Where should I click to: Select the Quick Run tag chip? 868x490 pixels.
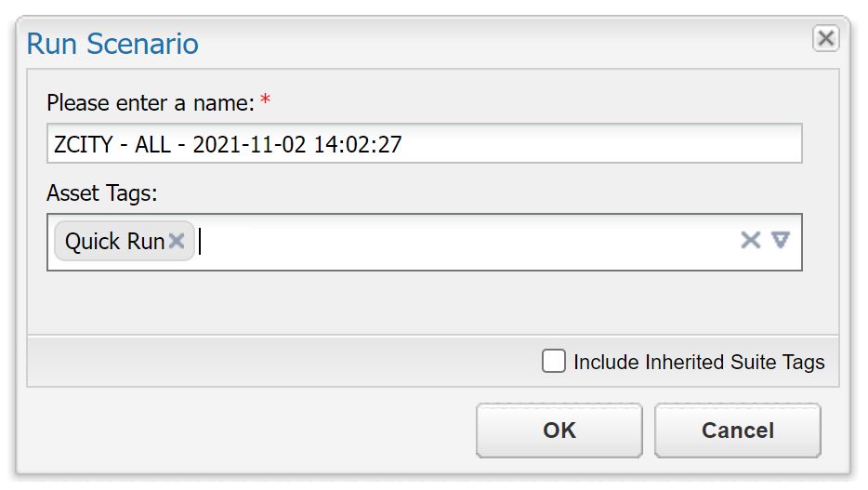[115, 242]
